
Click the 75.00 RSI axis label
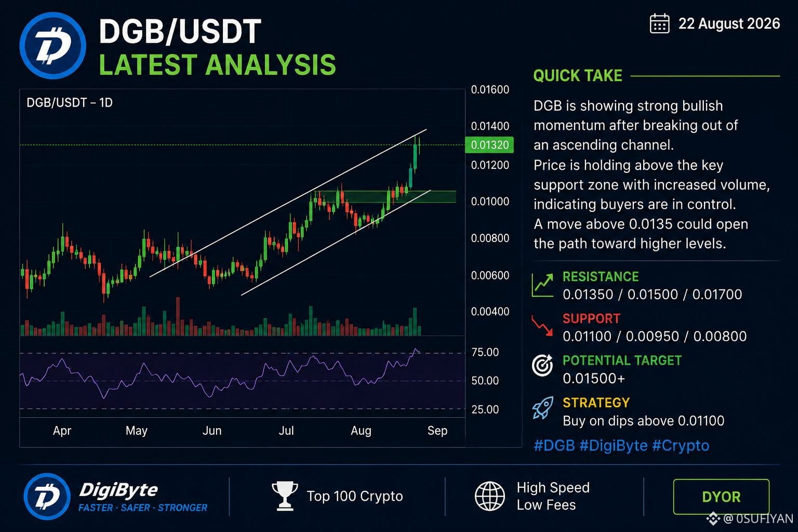[x=485, y=352]
